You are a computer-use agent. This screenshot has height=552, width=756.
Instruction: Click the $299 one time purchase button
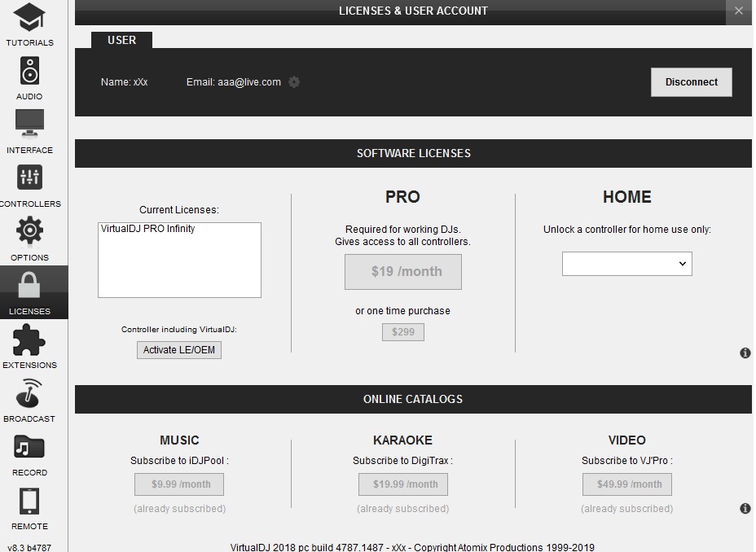click(x=403, y=332)
